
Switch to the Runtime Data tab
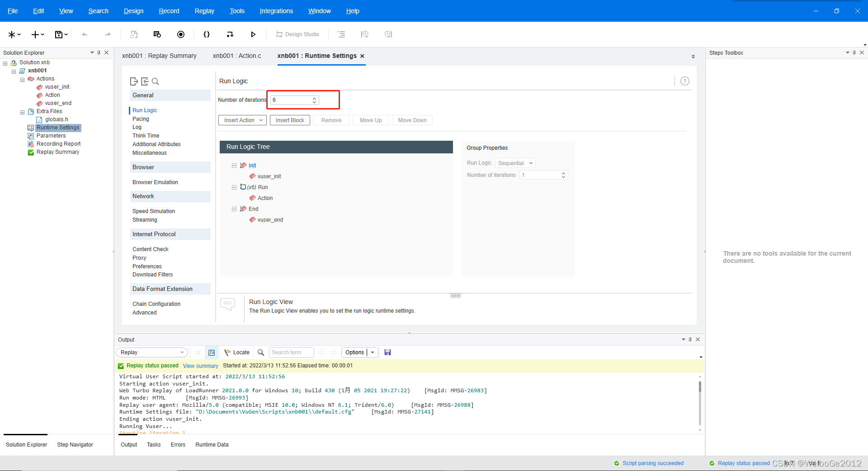[x=212, y=445]
